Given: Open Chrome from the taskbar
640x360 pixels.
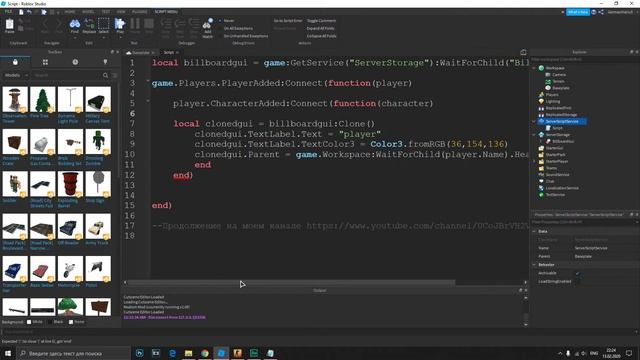Looking at the screenshot, I should [205, 353].
